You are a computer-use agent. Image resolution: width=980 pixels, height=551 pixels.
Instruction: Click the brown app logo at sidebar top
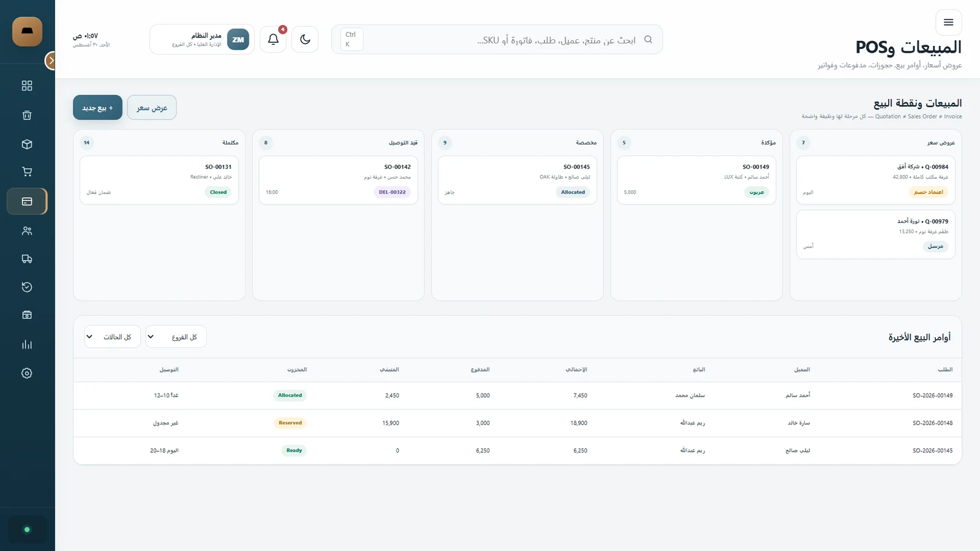coord(27,32)
